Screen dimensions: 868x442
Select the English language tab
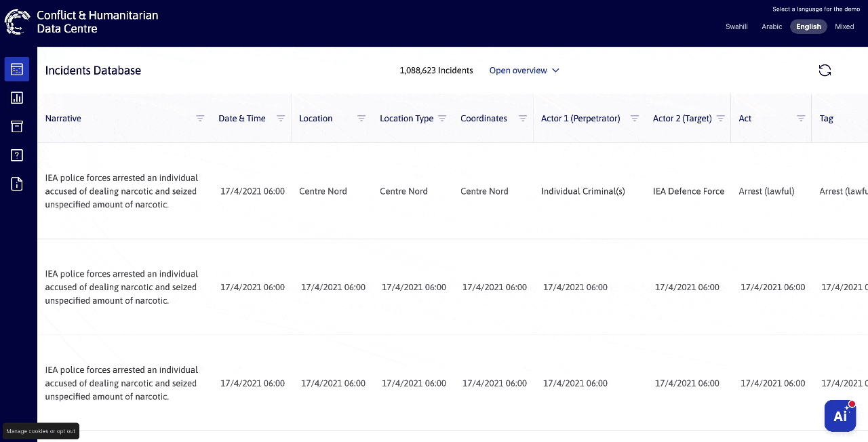coord(808,26)
